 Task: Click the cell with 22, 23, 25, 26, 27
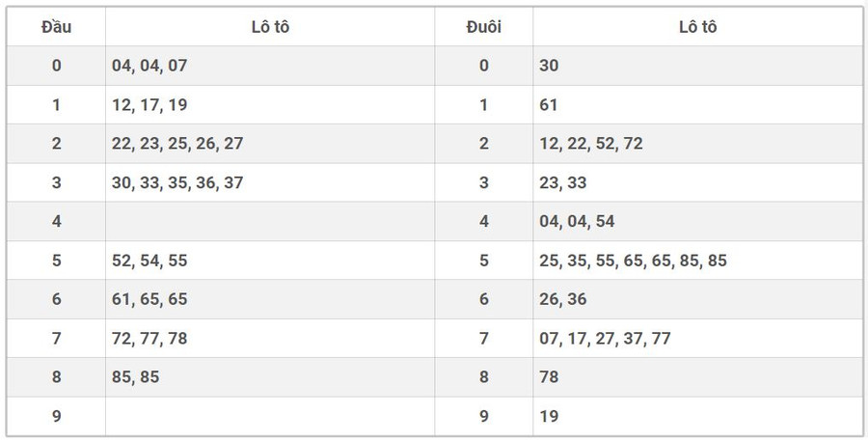pyautogui.click(x=177, y=144)
